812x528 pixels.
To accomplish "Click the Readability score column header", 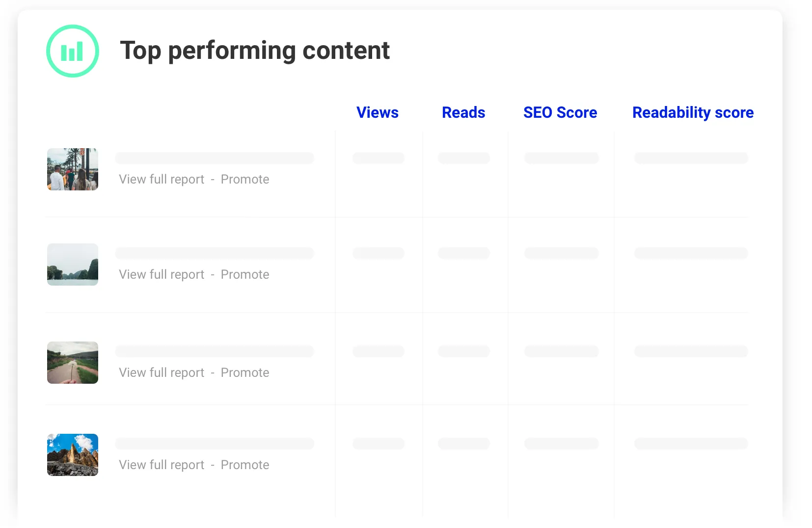I will pyautogui.click(x=692, y=112).
